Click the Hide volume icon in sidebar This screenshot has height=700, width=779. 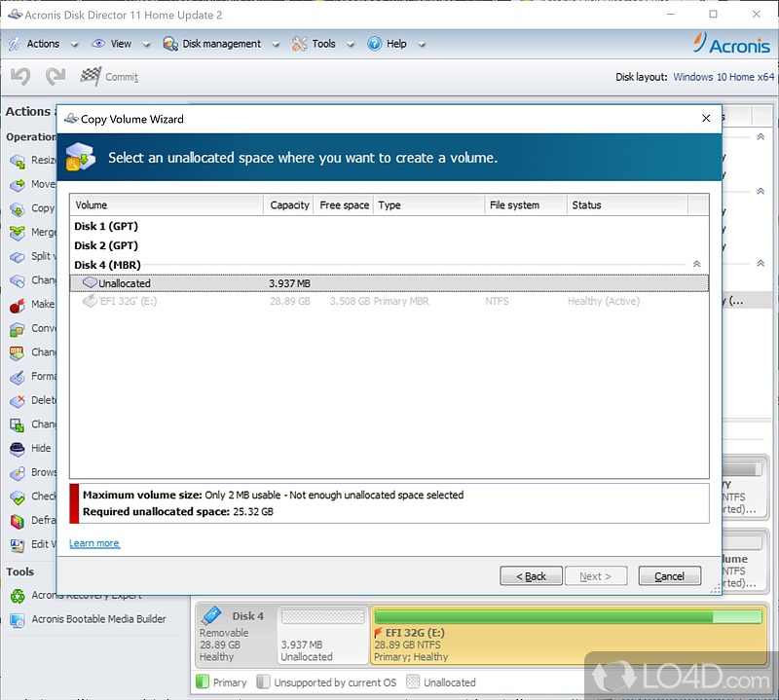18,449
